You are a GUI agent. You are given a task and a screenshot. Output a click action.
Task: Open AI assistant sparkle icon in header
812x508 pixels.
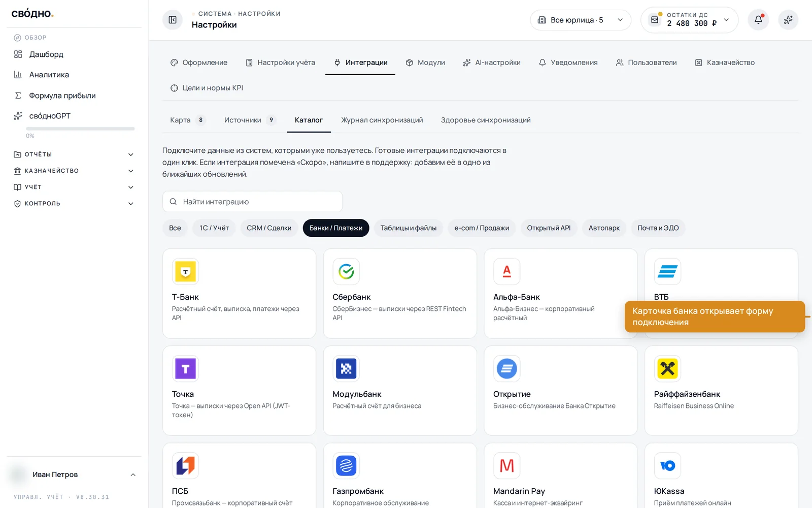[x=788, y=20]
